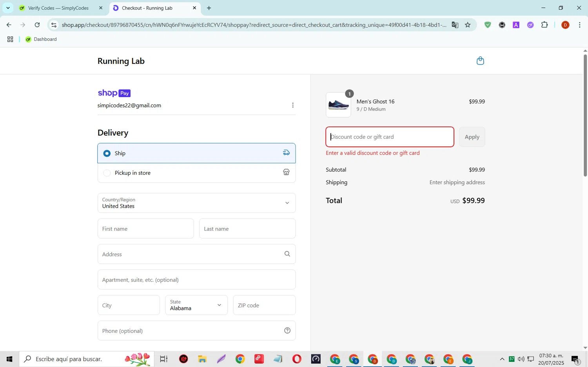Click the Shop Pay logo

(x=114, y=93)
